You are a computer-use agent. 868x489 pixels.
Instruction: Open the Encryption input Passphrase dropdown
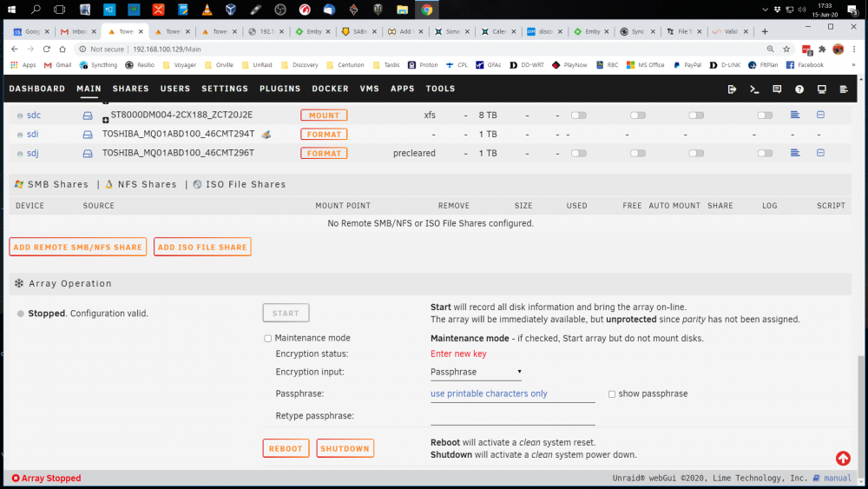click(476, 372)
